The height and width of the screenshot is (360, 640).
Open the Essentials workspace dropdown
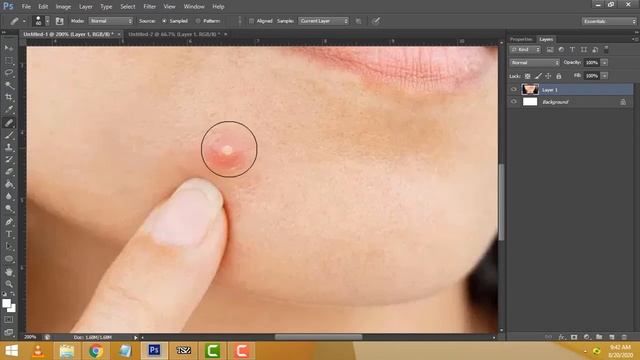pyautogui.click(x=608, y=21)
